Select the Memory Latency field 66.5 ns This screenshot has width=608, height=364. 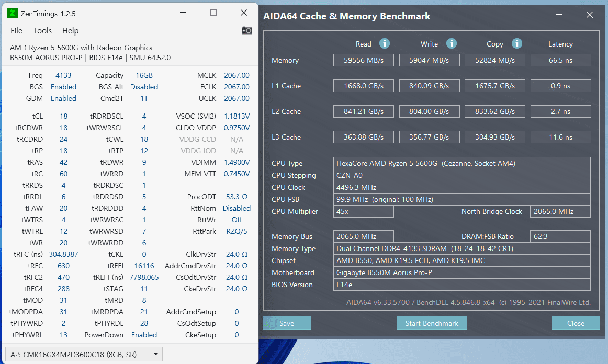pyautogui.click(x=561, y=60)
